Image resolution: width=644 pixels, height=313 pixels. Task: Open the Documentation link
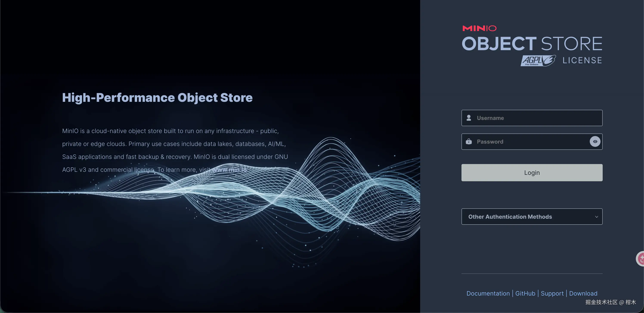point(488,293)
